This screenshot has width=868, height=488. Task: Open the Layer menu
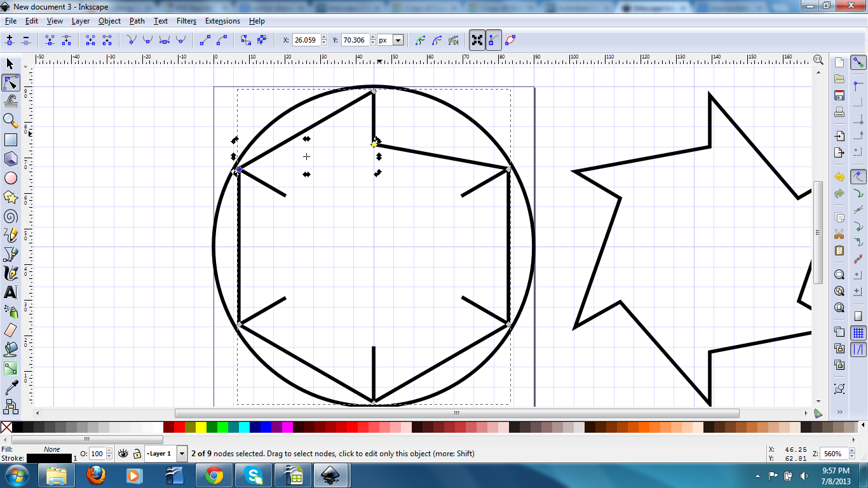click(81, 21)
